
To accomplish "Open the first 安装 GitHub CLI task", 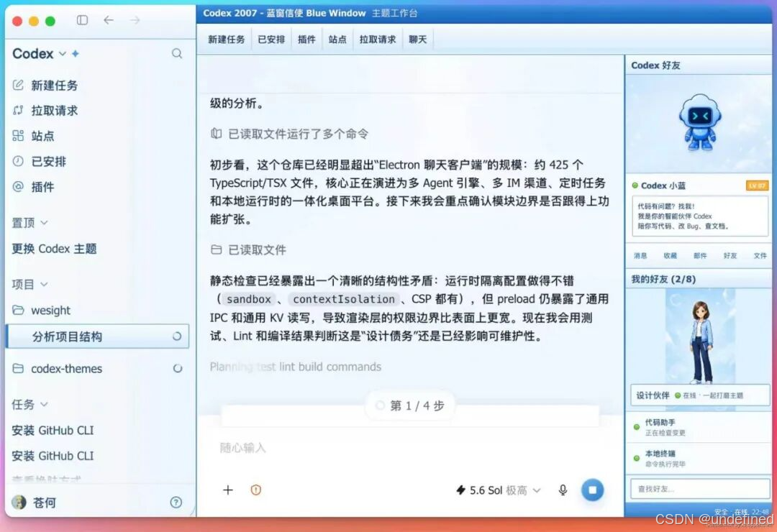I will 53,431.
